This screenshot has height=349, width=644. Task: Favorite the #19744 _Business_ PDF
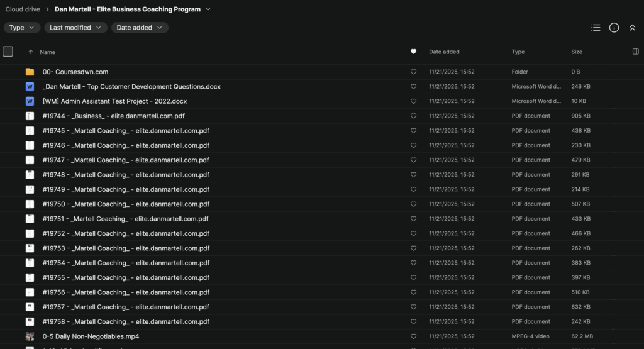pyautogui.click(x=413, y=116)
